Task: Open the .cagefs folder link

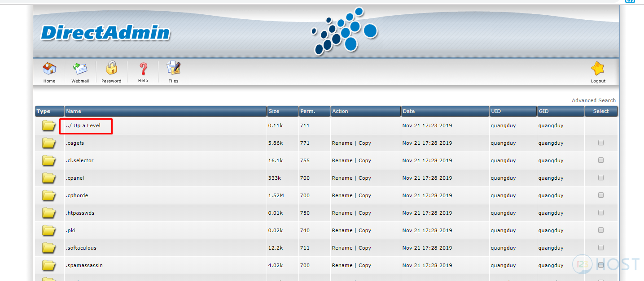Action: [x=75, y=143]
